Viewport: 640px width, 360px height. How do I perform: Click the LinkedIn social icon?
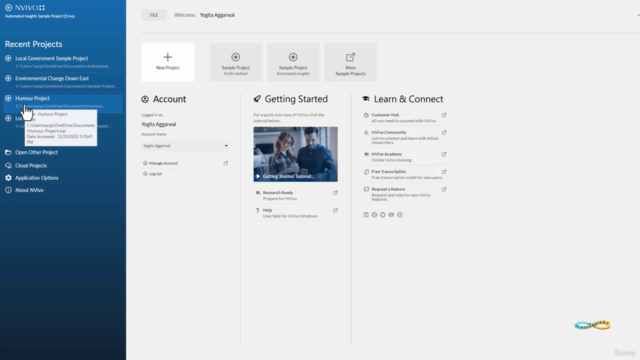[x=366, y=215]
